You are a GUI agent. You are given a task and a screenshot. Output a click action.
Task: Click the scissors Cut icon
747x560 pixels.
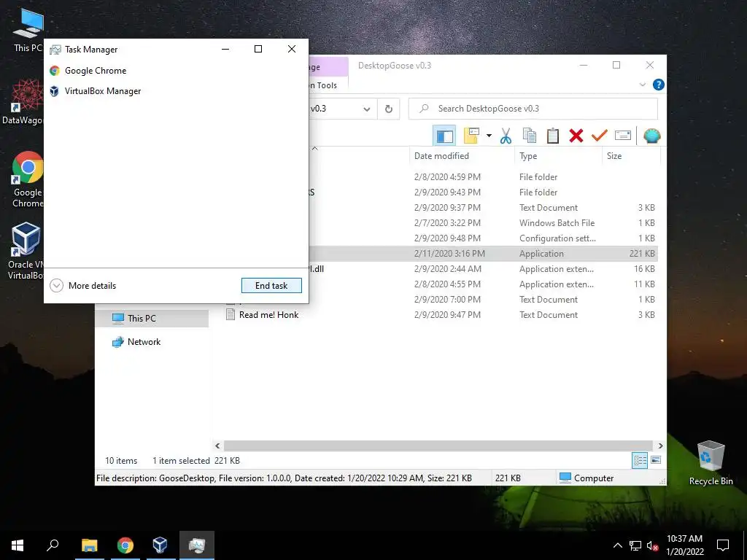click(506, 136)
